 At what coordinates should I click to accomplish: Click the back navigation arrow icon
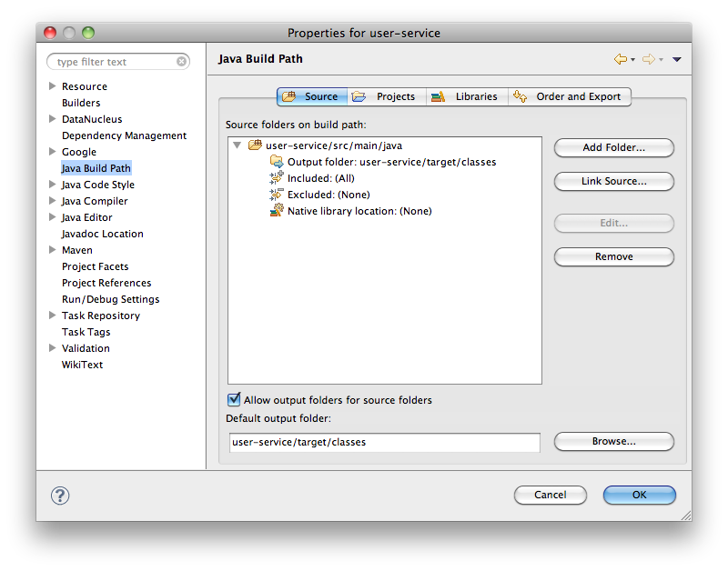point(622,58)
